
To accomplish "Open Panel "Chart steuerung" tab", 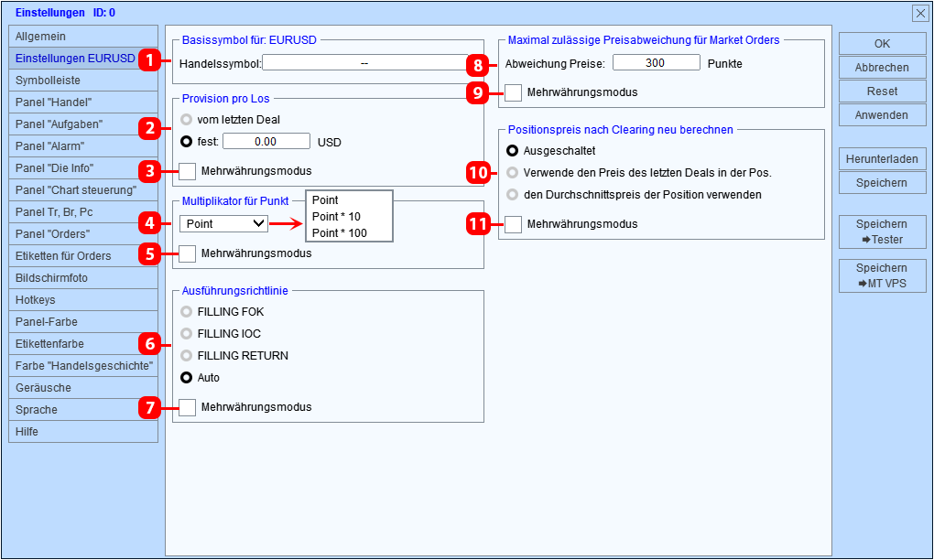I will pos(83,190).
